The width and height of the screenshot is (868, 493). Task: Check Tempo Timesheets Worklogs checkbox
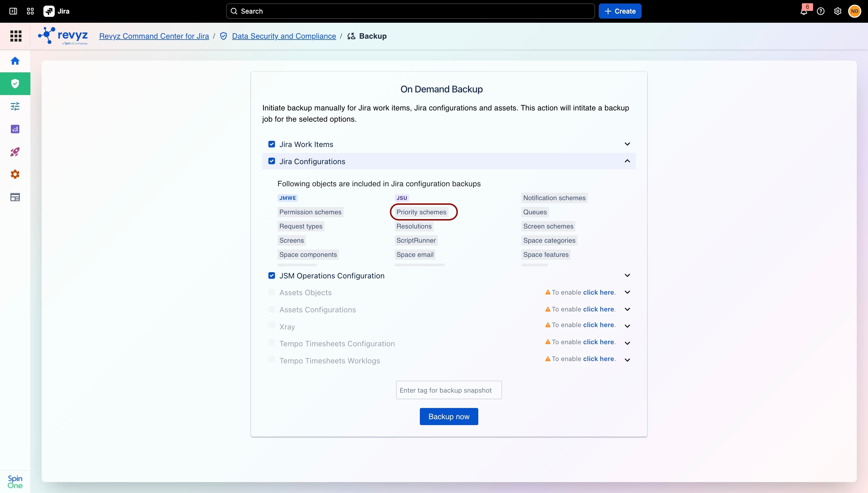(x=272, y=359)
